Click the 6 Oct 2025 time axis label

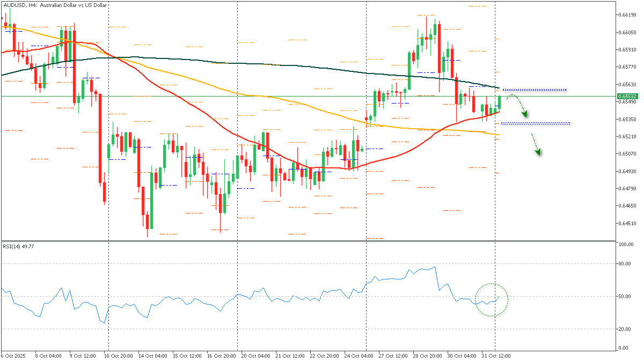[x=14, y=356]
